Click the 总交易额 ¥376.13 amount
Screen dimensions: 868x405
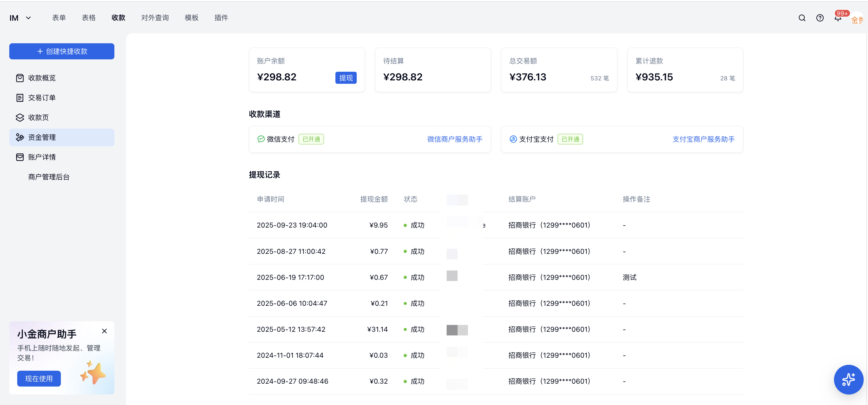coord(528,77)
